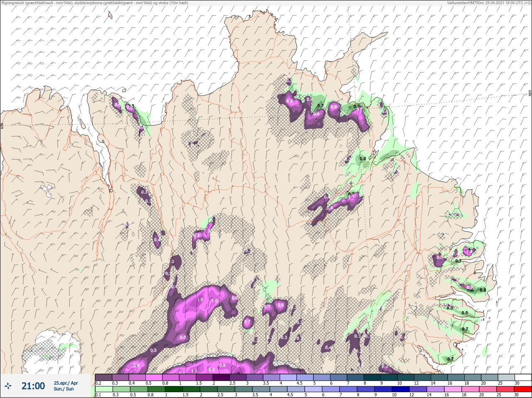Select lower legend swatch between 1 and 1.5
This screenshot has height=398, width=532.
click(173, 389)
